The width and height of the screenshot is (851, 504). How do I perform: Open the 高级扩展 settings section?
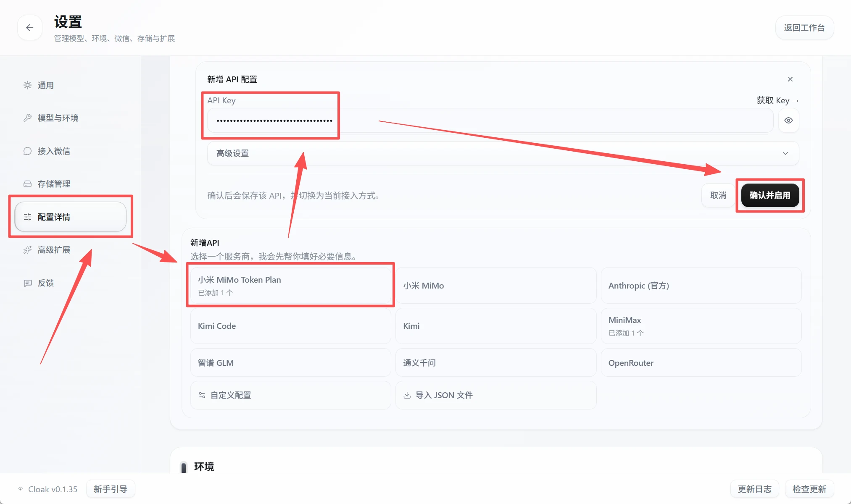[71, 250]
